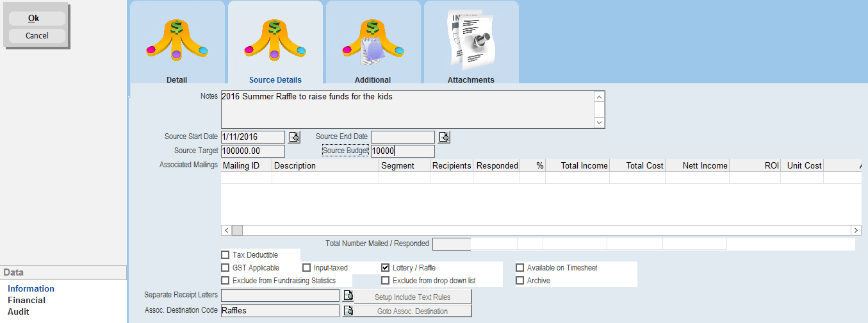Click the mailings grid horizontal scrollbar thumb
This screenshot has height=323, width=868.
(237, 230)
